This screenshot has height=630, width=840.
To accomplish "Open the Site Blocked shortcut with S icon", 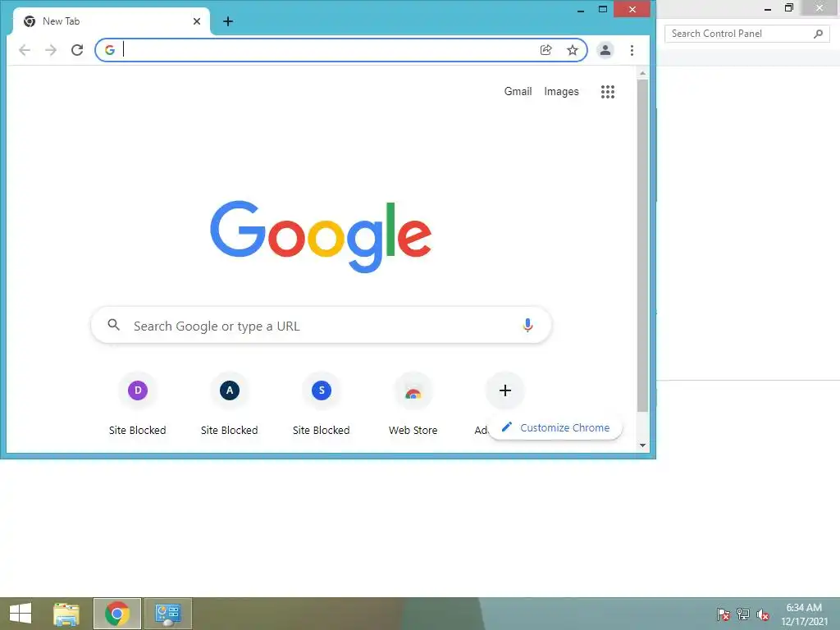I will click(x=322, y=404).
